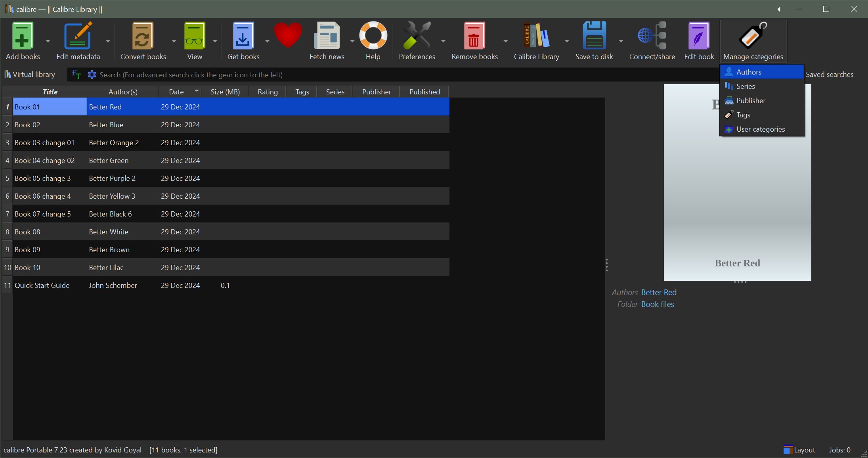The width and height of the screenshot is (868, 458).
Task: Open advanced search gear icon
Action: click(x=92, y=75)
